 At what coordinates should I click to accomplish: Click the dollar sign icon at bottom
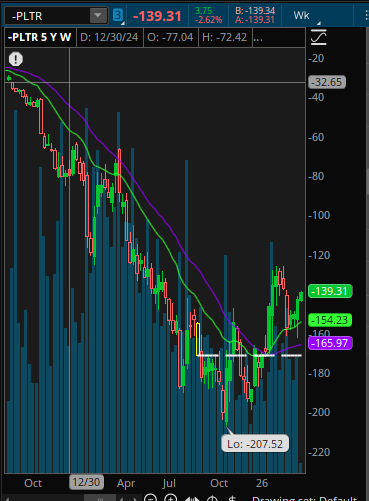(232, 498)
